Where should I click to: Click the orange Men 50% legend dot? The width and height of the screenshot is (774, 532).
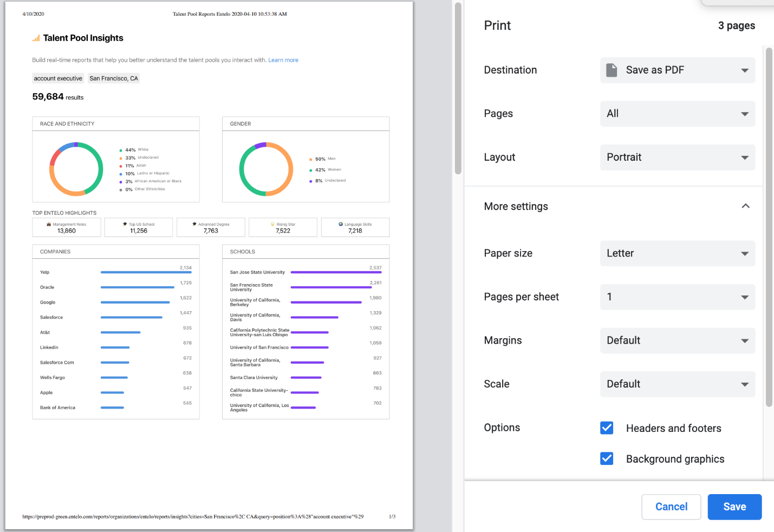click(x=310, y=160)
